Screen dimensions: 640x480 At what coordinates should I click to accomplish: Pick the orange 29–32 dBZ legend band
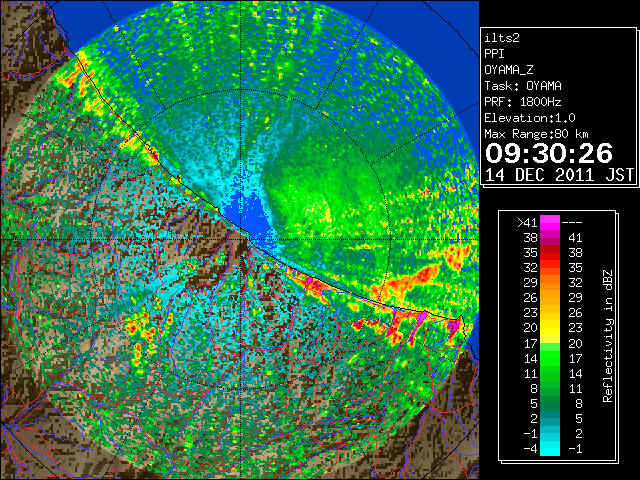(x=550, y=282)
